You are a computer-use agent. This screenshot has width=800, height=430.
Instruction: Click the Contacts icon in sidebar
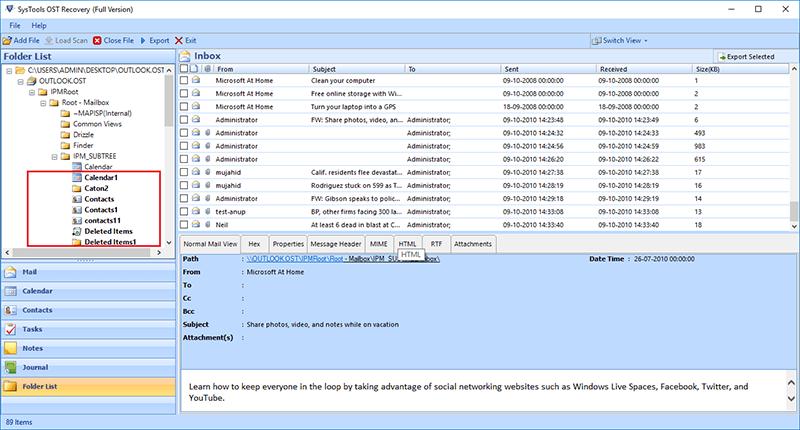(x=10, y=310)
